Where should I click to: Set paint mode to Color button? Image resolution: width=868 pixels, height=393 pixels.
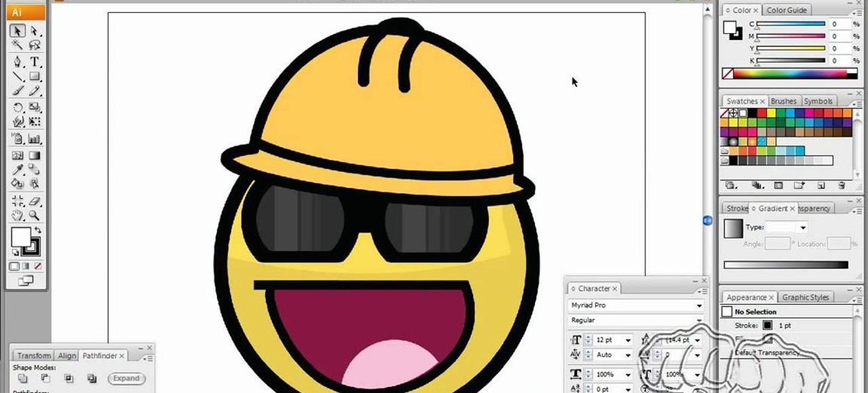pos(14,266)
